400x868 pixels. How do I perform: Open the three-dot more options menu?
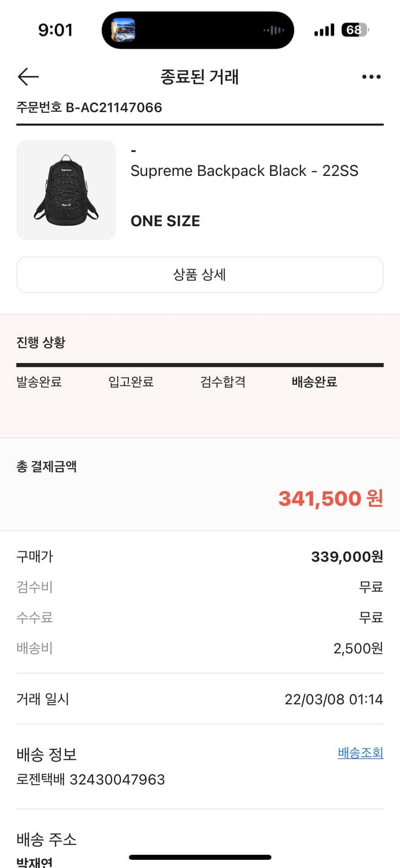click(371, 77)
